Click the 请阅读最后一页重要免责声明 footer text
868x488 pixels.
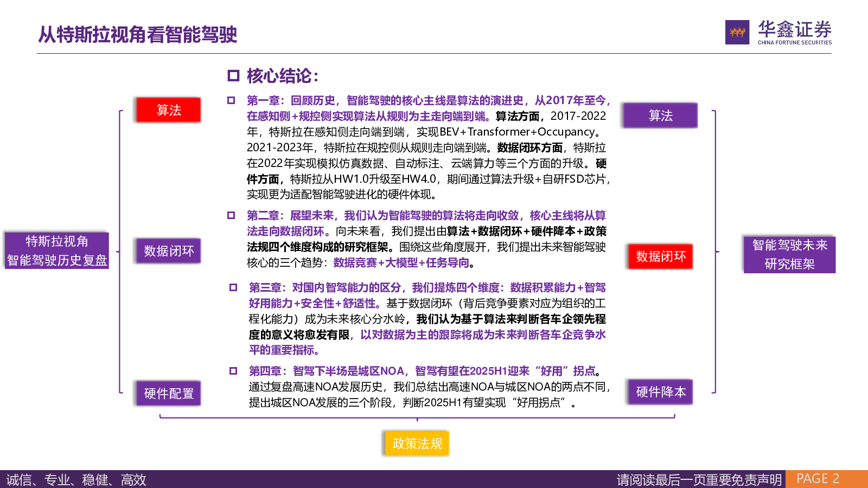click(699, 480)
